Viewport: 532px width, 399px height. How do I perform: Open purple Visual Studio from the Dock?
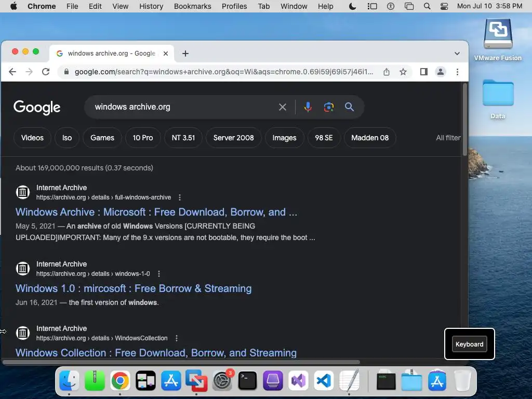(x=298, y=380)
